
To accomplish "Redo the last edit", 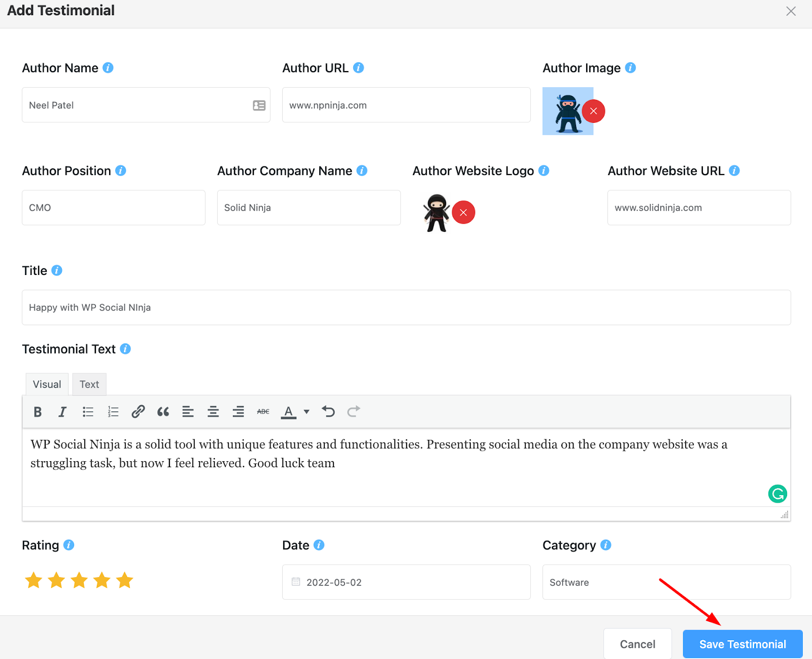I will click(354, 411).
